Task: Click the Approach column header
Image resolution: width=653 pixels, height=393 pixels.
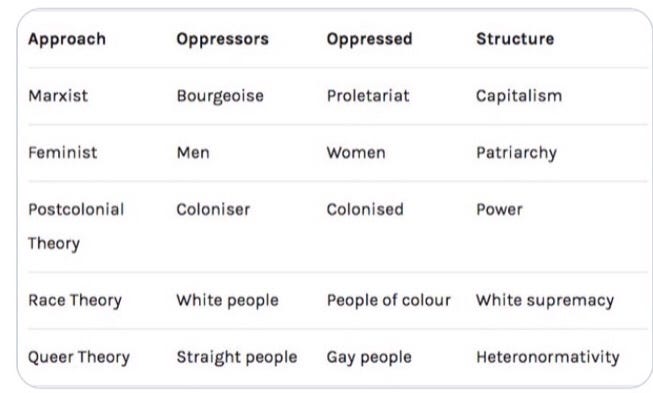Action: tap(67, 39)
